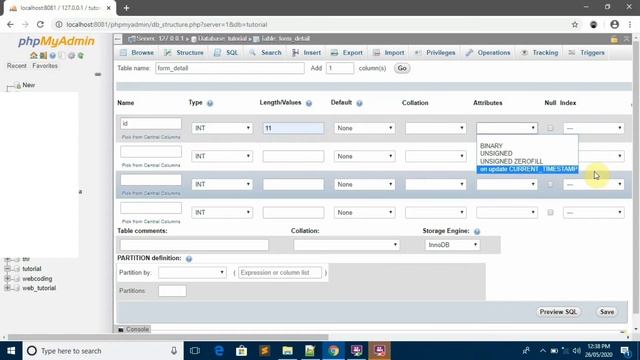Screen dimensions: 640x360
Task: Open Default dropdown for id row
Action: pyautogui.click(x=364, y=128)
